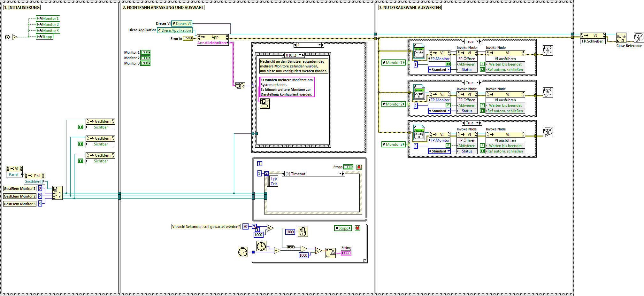The width and height of the screenshot is (644, 296).
Task: Click the numeric constant 30
Action: 245,227
